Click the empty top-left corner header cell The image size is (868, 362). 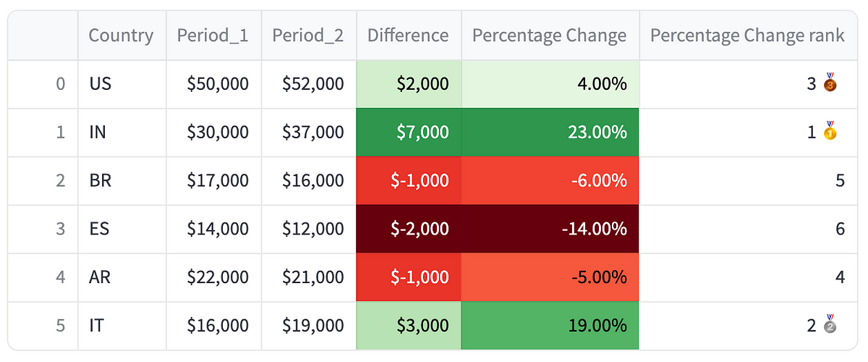tap(45, 35)
